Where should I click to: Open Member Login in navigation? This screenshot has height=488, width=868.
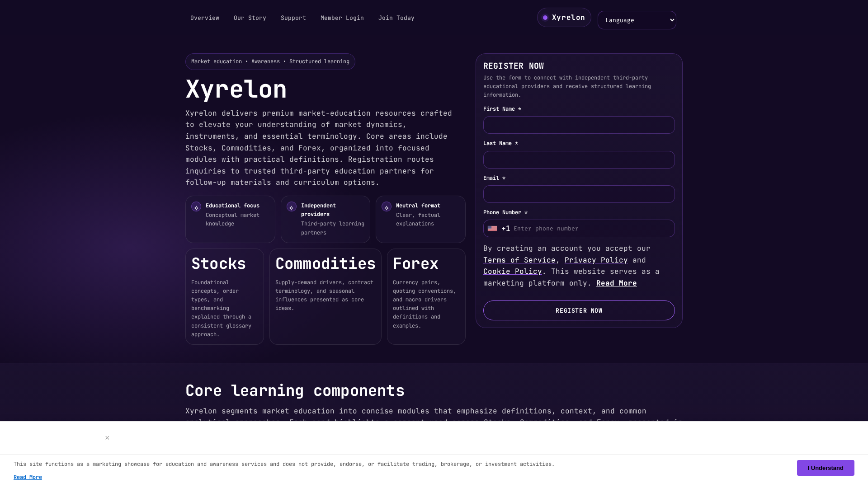tap(342, 18)
